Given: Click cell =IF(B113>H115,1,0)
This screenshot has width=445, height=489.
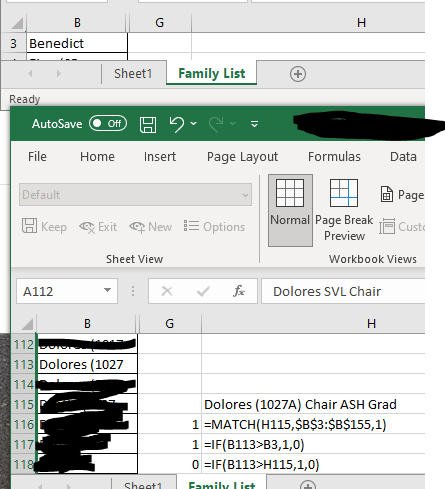Looking at the screenshot, I should (x=313, y=464).
